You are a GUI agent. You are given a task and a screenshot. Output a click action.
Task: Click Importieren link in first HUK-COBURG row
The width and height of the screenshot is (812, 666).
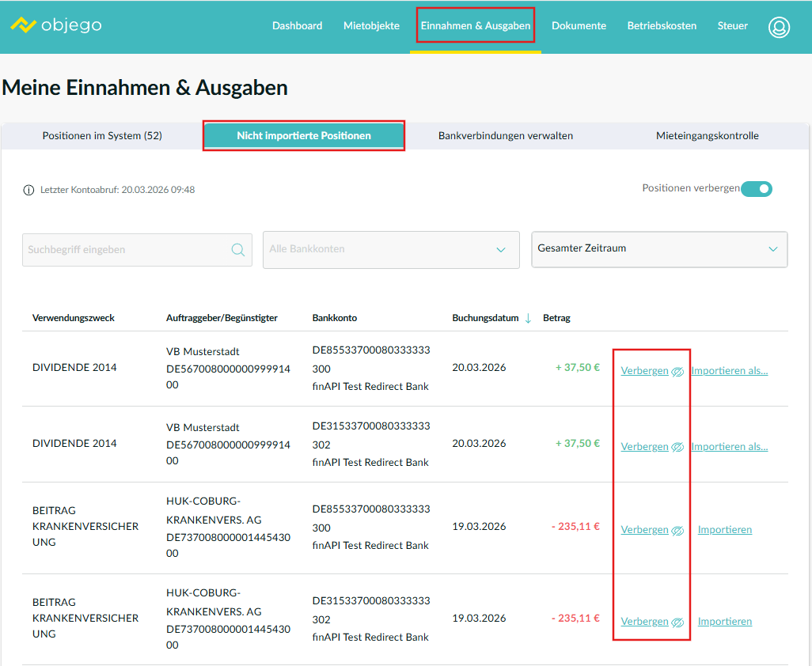(724, 530)
